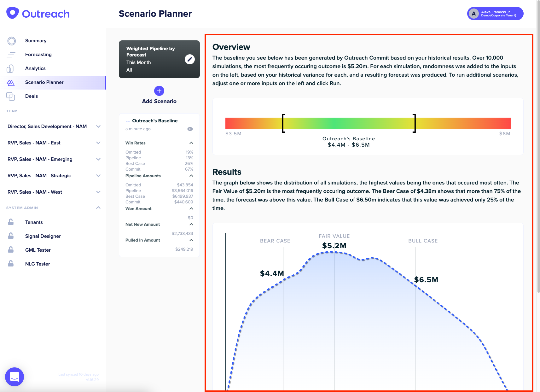Click the Deals stacked squares icon
Viewport: 540px width, 392px height.
11,97
